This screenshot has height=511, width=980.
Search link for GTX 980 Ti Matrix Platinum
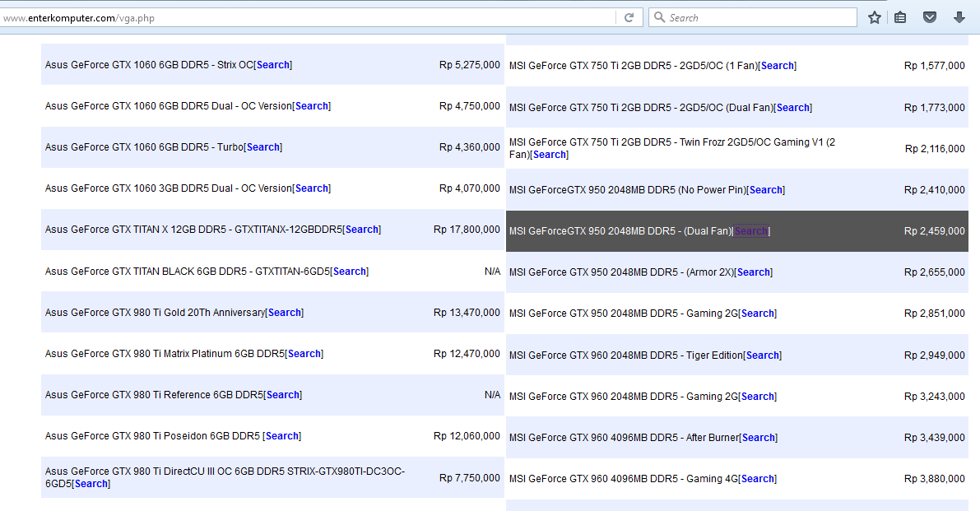[304, 354]
